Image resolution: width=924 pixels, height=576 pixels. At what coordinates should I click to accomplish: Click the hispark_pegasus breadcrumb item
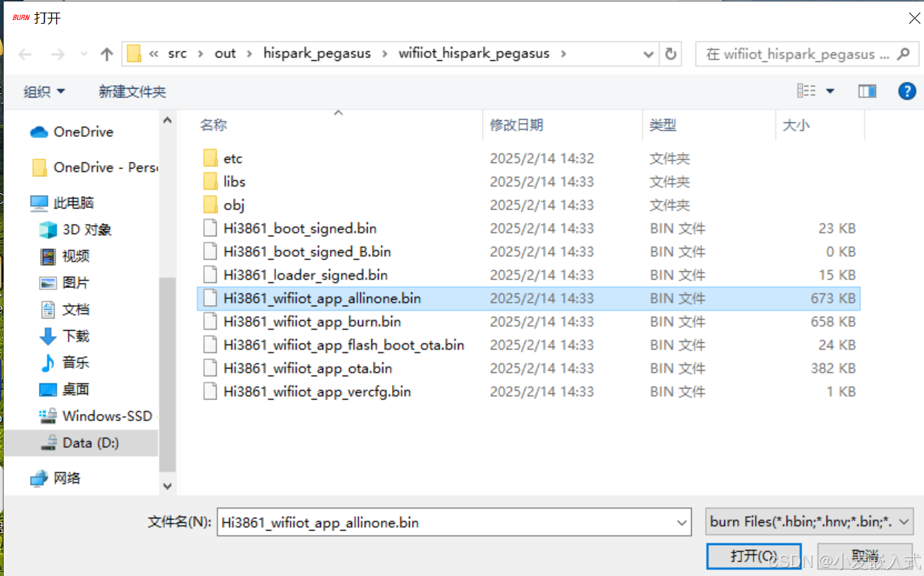[316, 53]
